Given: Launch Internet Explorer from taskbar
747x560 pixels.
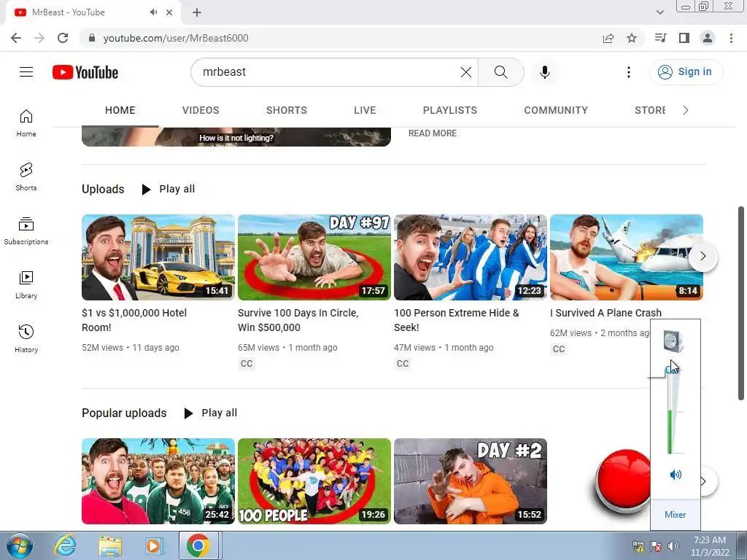Looking at the screenshot, I should click(x=65, y=545).
